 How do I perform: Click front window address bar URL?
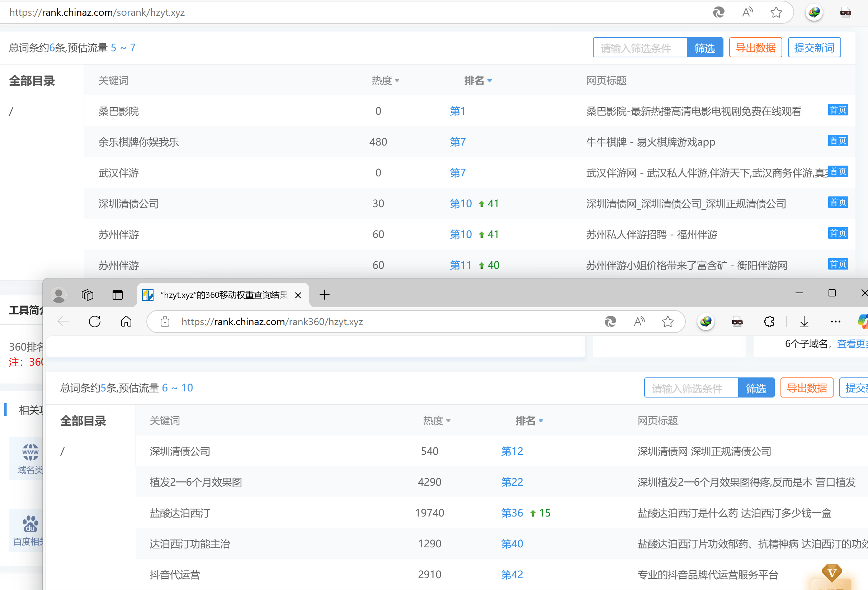click(272, 322)
